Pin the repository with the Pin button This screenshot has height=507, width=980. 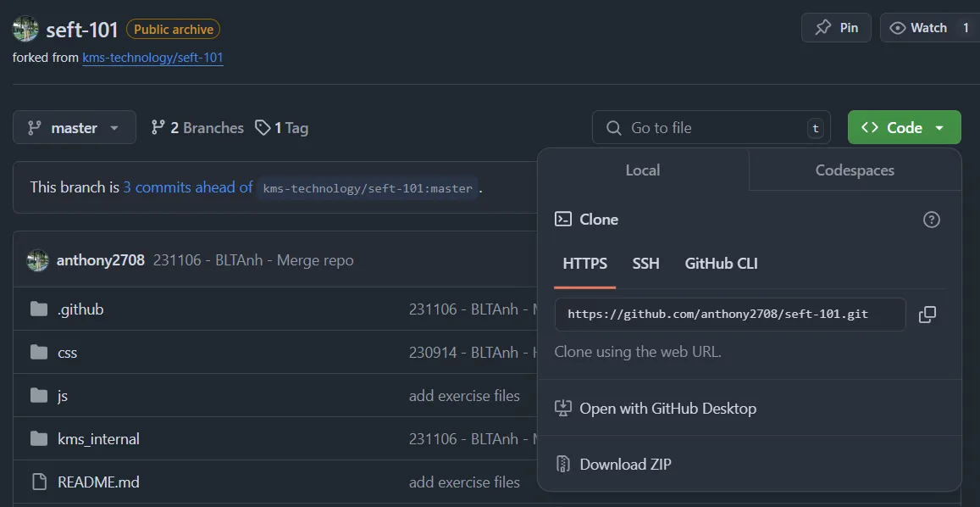(836, 28)
